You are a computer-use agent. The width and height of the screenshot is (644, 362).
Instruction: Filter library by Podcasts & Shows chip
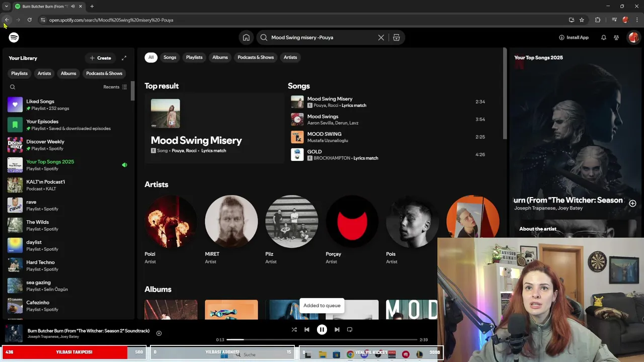pyautogui.click(x=104, y=73)
